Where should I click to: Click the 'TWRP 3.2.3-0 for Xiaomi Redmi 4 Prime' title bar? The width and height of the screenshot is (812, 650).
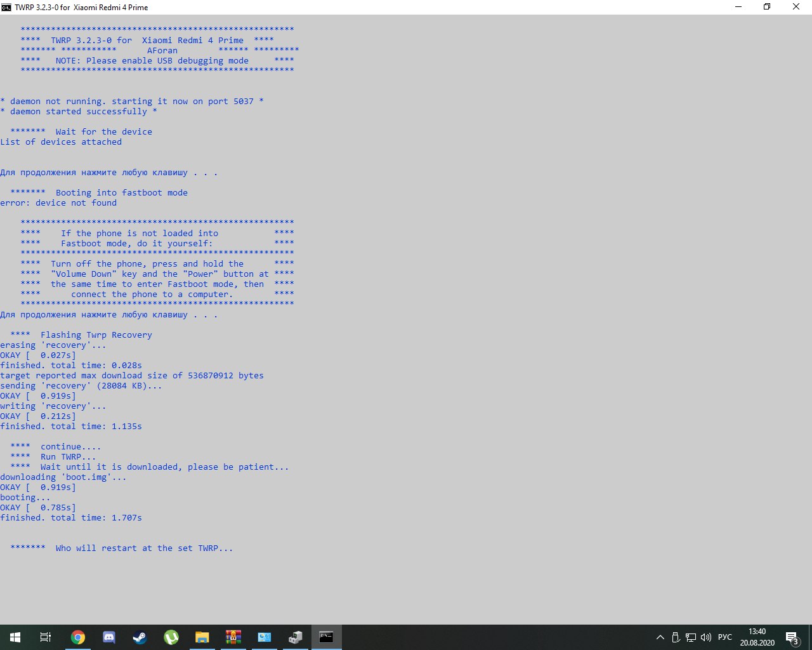81,7
